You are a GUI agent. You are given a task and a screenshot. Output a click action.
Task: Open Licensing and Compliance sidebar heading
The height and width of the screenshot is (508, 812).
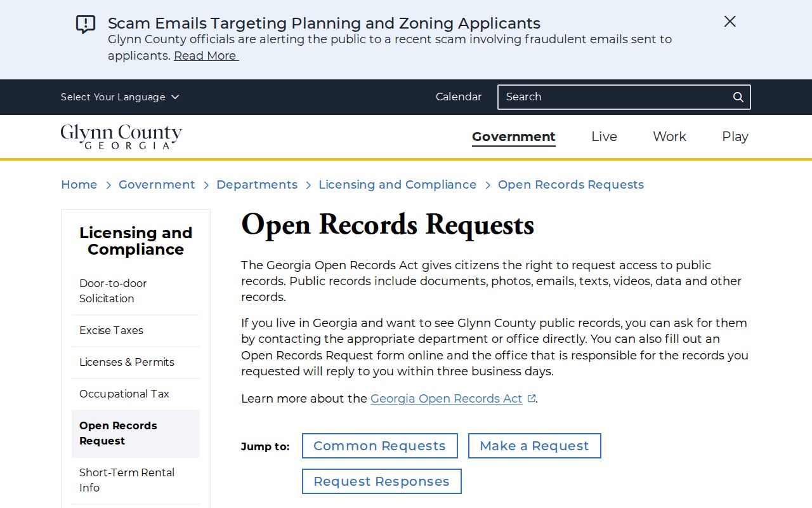click(136, 241)
